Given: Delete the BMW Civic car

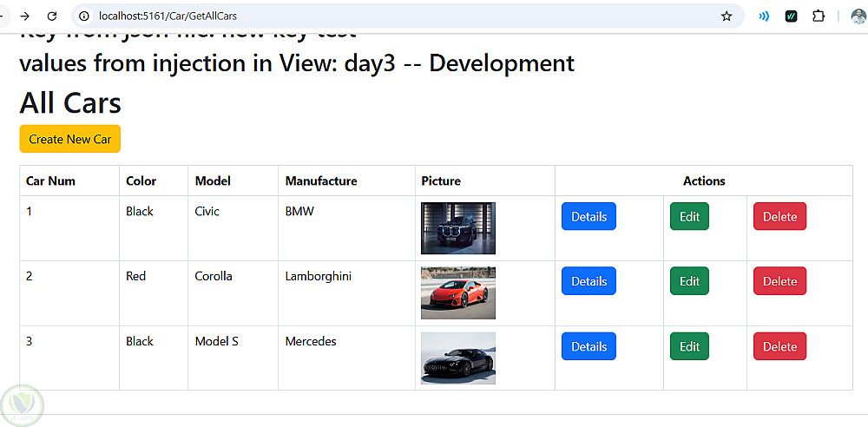Looking at the screenshot, I should pos(779,216).
